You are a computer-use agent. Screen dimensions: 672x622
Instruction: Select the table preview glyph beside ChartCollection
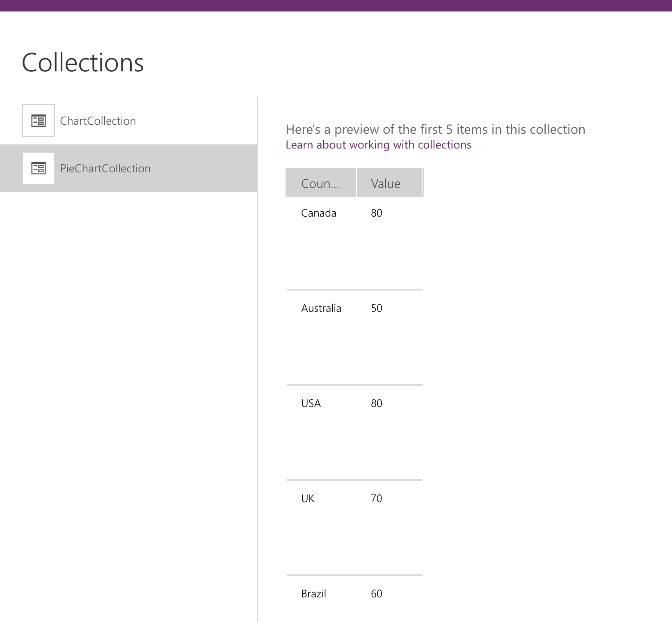coord(38,120)
